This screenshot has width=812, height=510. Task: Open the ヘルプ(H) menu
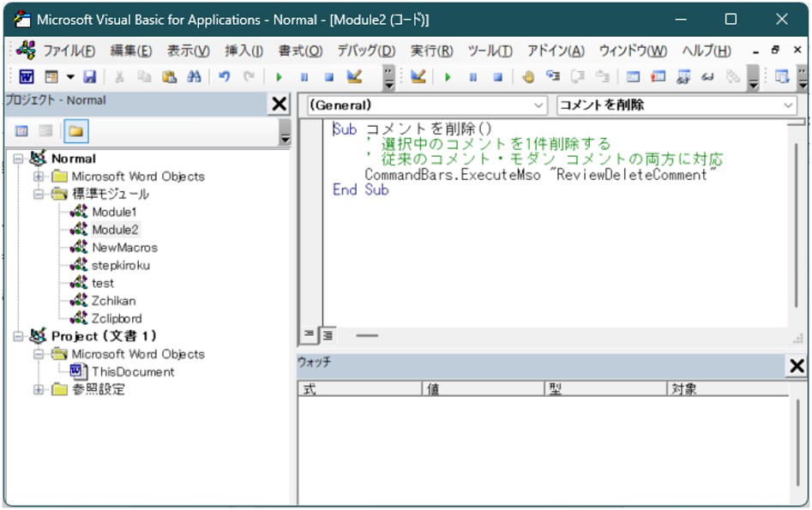707,51
